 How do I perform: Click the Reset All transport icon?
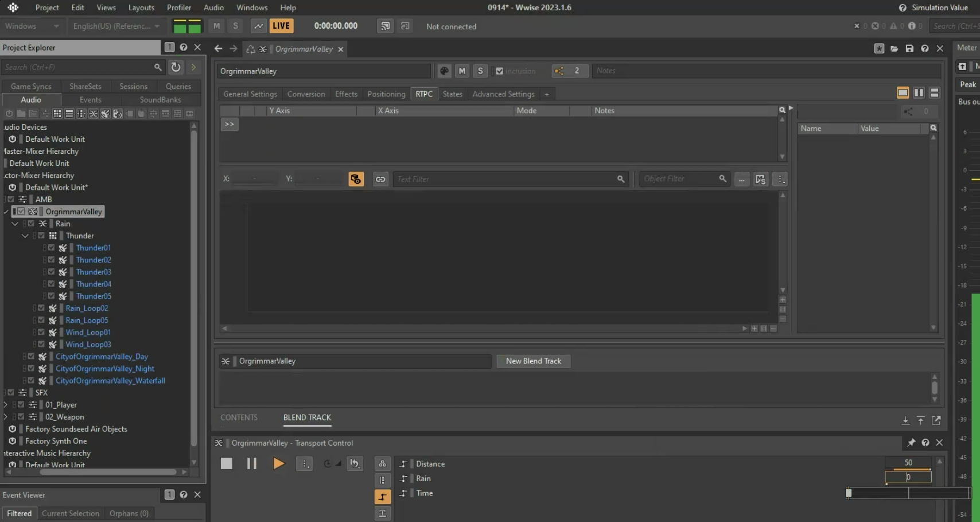(355, 463)
